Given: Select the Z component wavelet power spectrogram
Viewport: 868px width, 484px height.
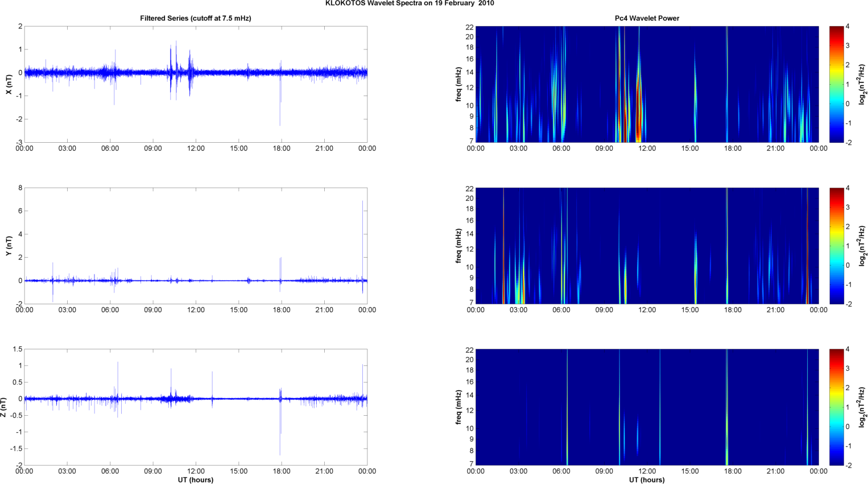Looking at the screenshot, I should [x=647, y=407].
